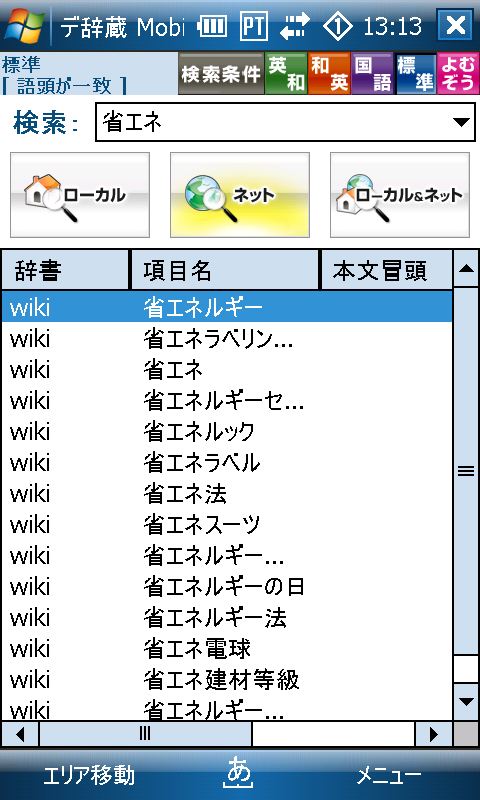Screen dimensions: 480x800
Task: Tap the diamond notification icon
Action: (339, 26)
